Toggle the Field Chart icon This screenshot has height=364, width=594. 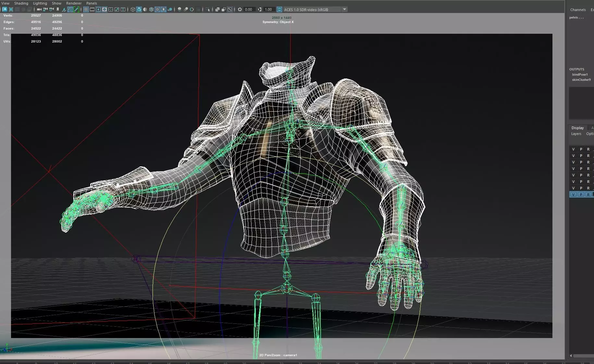[x=111, y=9]
